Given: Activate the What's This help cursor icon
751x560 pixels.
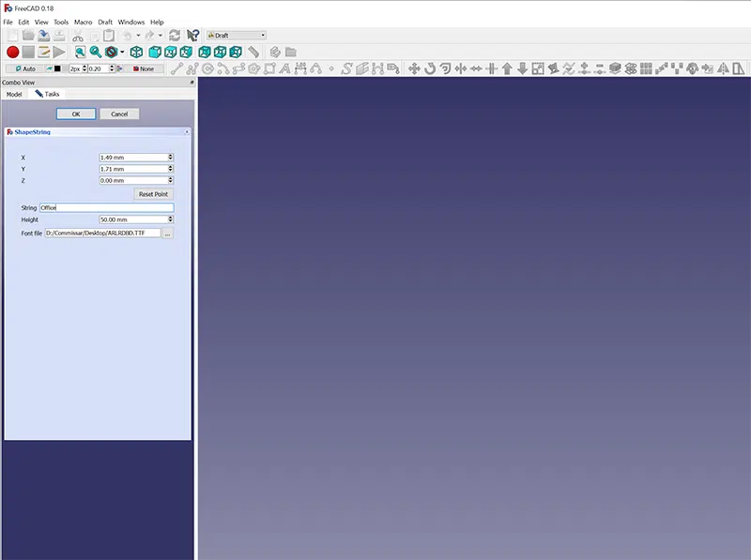Looking at the screenshot, I should 193,36.
